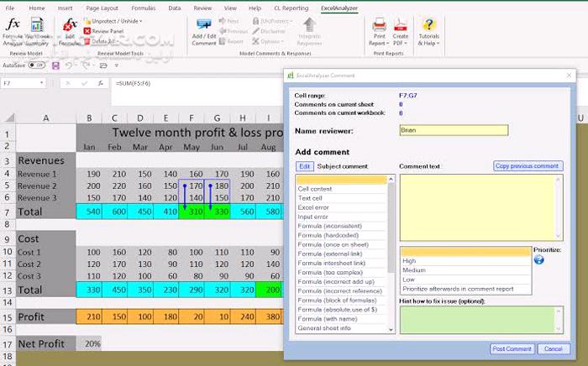588x366 pixels.
Task: Select 'General sheet info' subject
Action: (341, 328)
